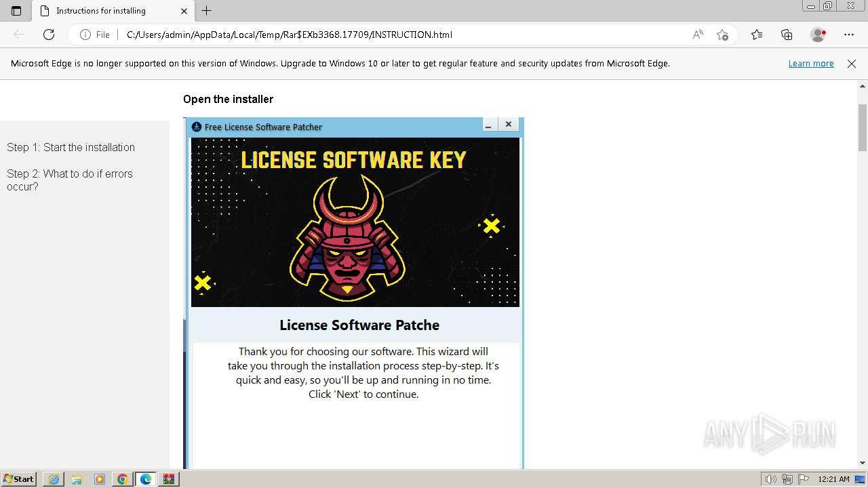The height and width of the screenshot is (488, 868).
Task: Minimize the Edge browser window
Action: pos(811,6)
